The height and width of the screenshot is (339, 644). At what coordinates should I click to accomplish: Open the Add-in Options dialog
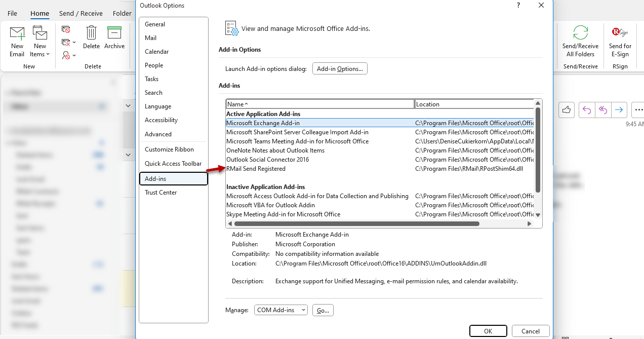(x=340, y=68)
